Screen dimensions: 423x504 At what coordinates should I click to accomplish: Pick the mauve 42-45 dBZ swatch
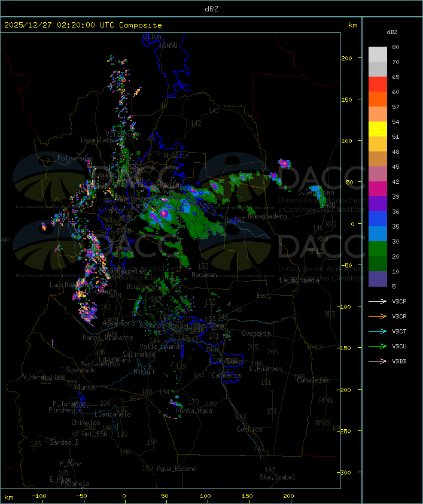coord(378,174)
